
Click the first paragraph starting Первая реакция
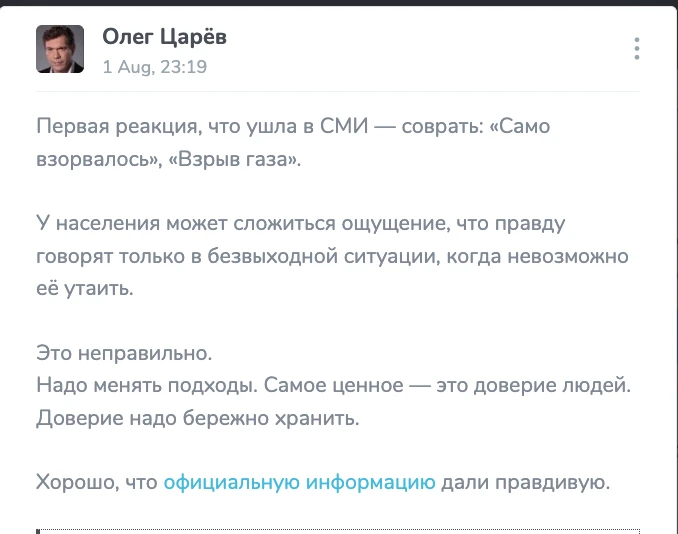click(293, 143)
